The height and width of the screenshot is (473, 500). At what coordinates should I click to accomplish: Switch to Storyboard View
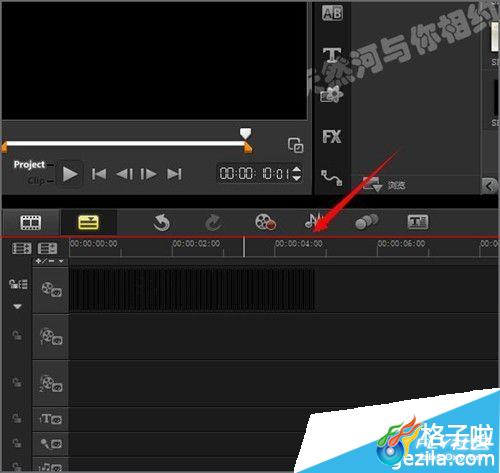point(31,222)
